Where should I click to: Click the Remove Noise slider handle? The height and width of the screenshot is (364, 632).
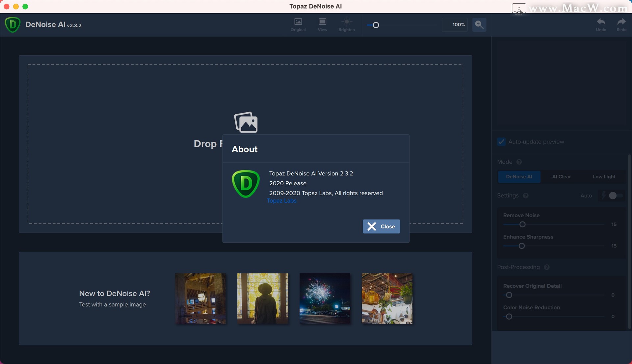pos(522,224)
